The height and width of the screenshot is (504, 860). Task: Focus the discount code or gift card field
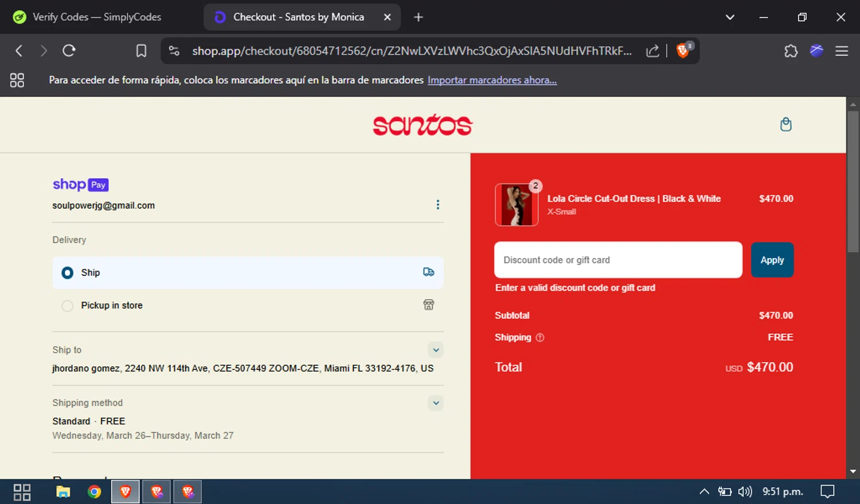click(618, 260)
